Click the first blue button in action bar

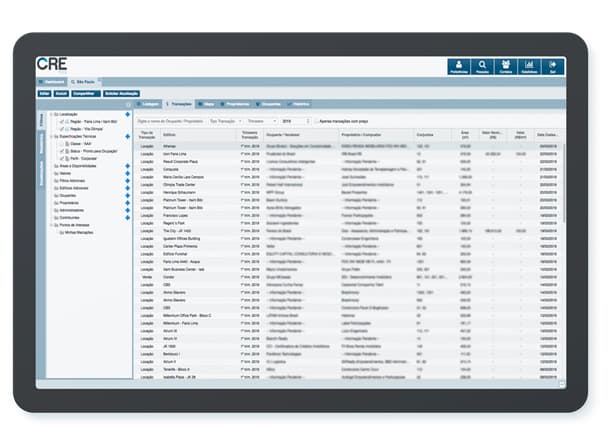click(x=44, y=93)
